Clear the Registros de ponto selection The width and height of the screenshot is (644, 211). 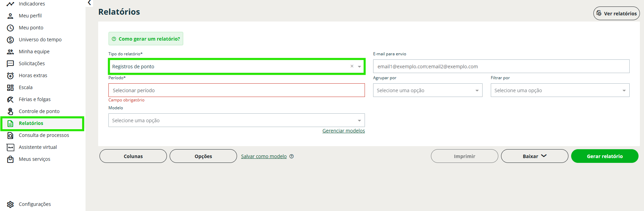click(x=352, y=66)
